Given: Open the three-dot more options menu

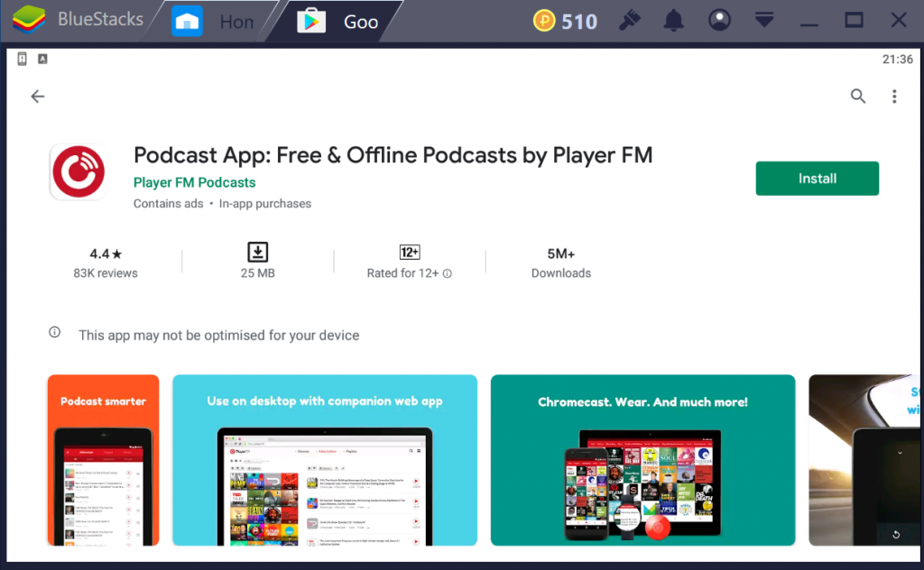Looking at the screenshot, I should pyautogui.click(x=894, y=97).
